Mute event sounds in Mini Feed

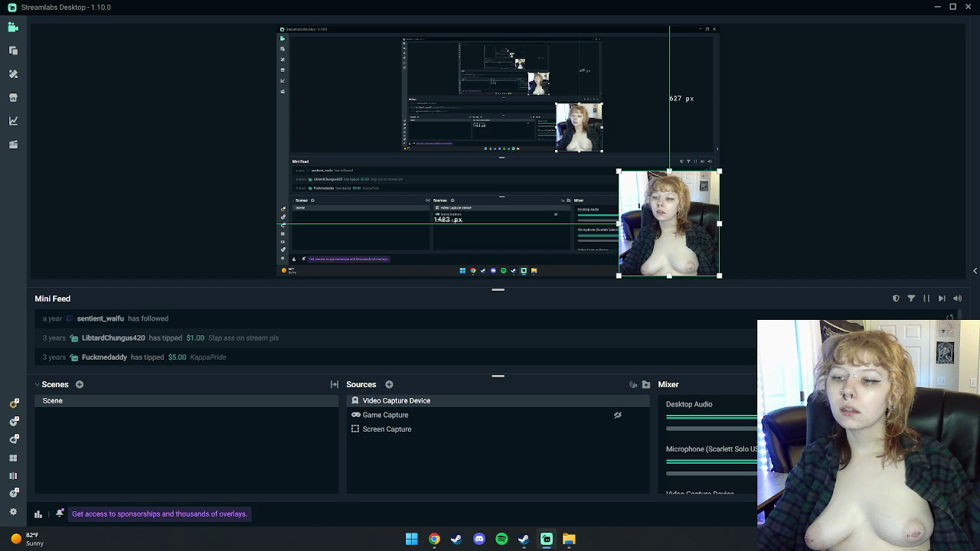(x=957, y=298)
